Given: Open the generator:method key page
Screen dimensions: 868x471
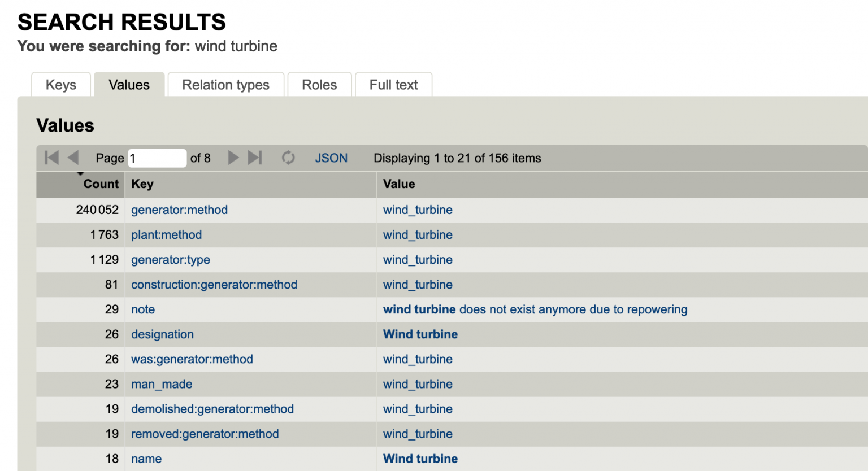Looking at the screenshot, I should [179, 210].
